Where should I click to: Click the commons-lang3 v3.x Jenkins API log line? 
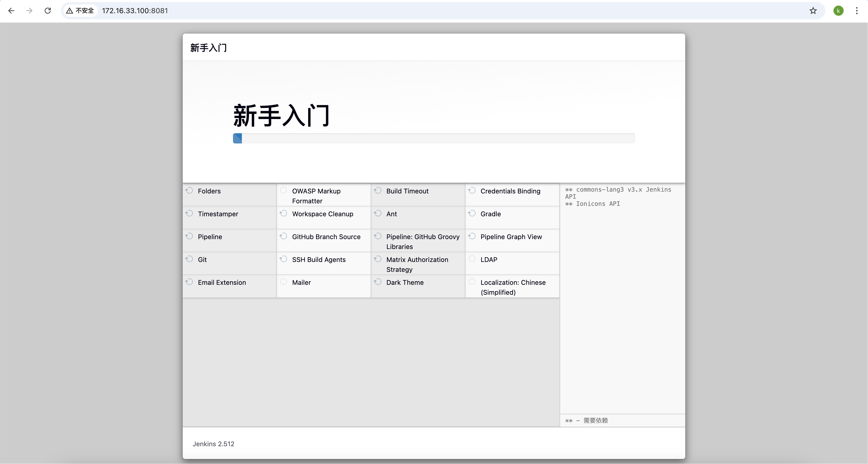618,193
